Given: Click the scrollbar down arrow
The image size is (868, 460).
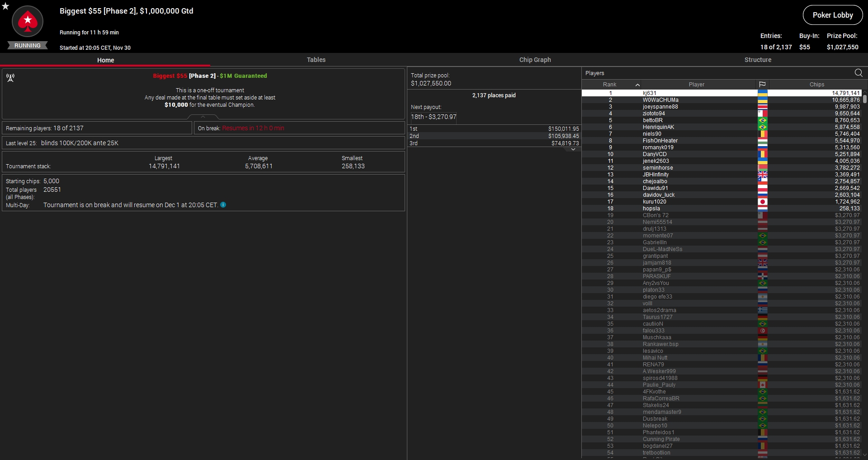Looking at the screenshot, I should [865, 455].
